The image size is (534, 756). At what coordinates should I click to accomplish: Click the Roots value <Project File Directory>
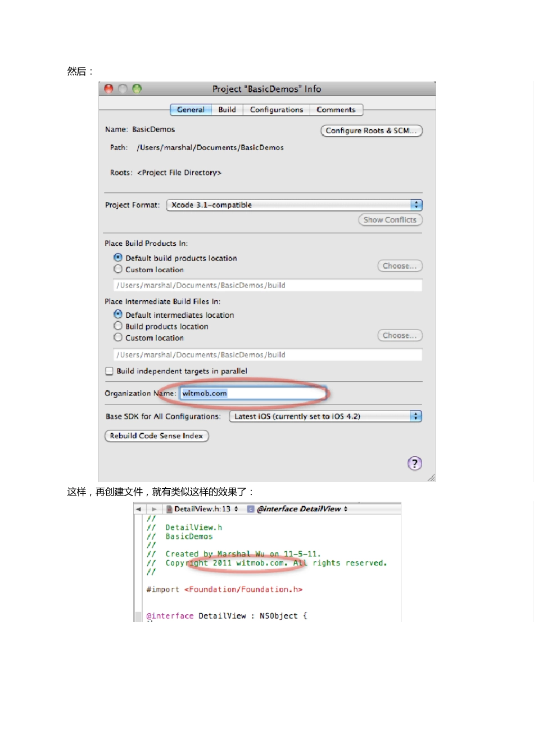(x=179, y=173)
